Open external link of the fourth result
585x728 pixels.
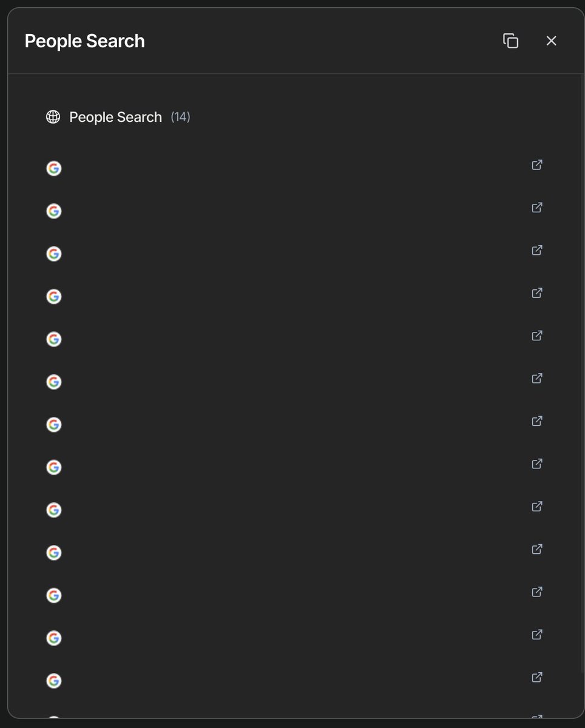[x=537, y=292]
